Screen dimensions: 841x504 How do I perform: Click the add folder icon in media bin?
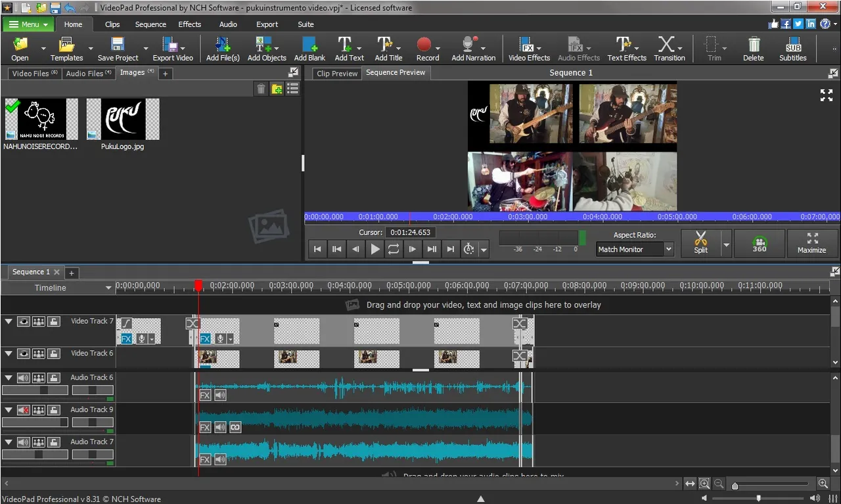[x=277, y=89]
